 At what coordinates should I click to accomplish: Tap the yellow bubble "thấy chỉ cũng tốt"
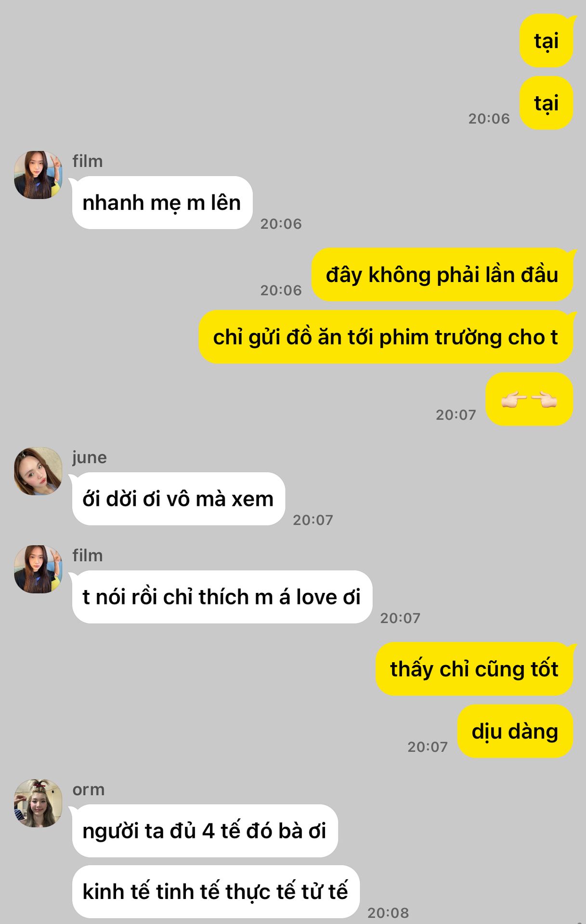pyautogui.click(x=474, y=669)
